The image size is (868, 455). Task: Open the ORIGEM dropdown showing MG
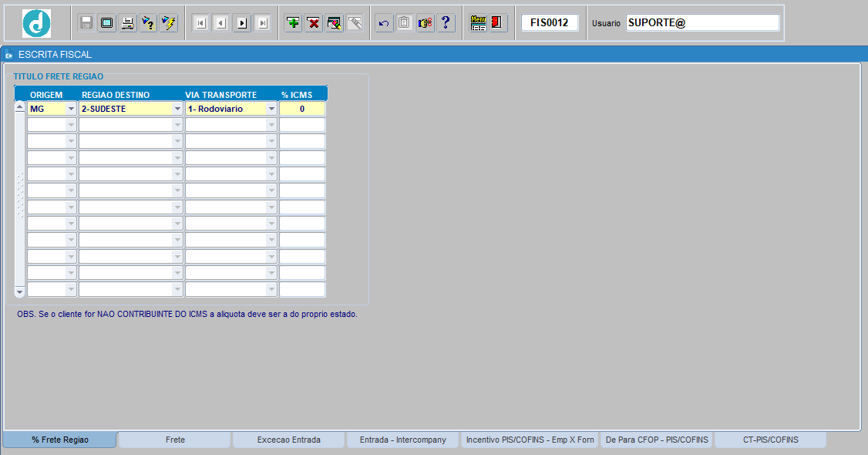pos(71,109)
